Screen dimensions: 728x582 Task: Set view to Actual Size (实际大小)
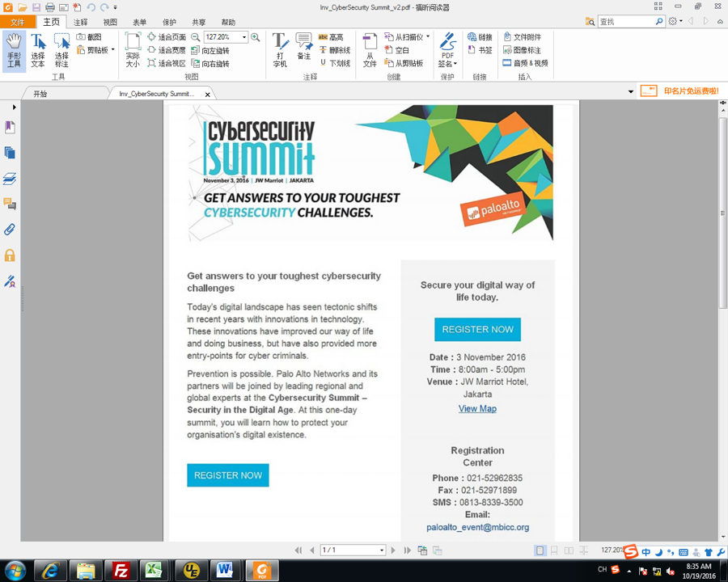[x=133, y=51]
